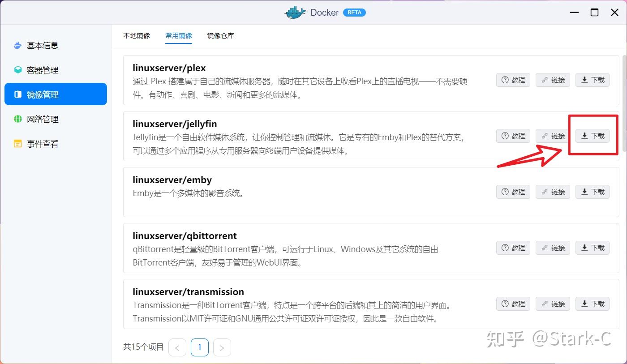This screenshot has height=364, width=627.
Task: Open the 教程 for linuxserver/transmission
Action: point(513,304)
